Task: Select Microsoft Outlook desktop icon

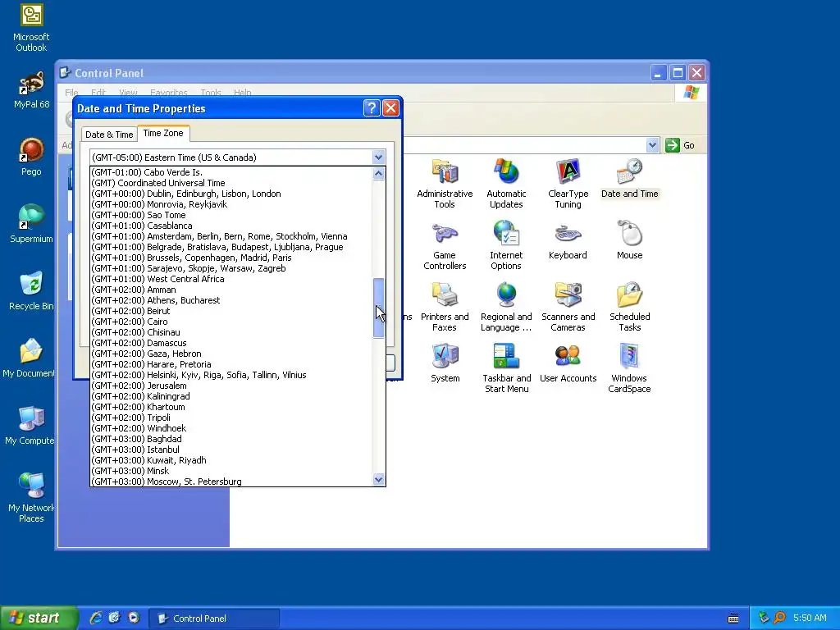Action: [31, 28]
